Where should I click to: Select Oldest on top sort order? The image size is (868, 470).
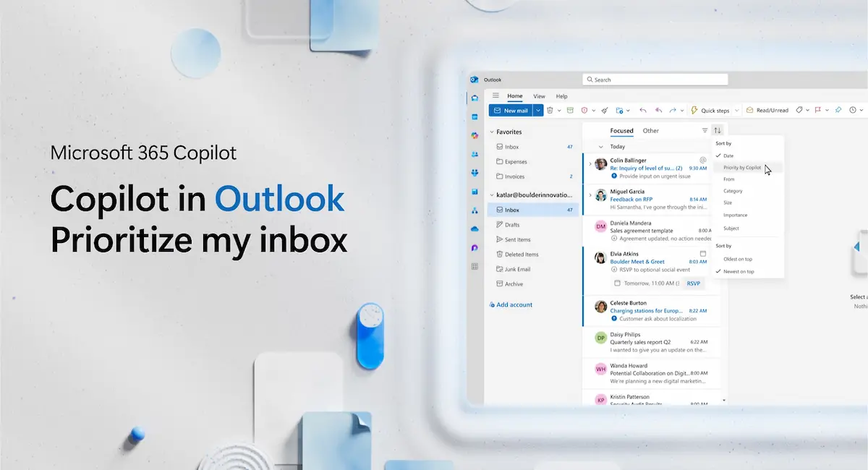[x=739, y=259]
